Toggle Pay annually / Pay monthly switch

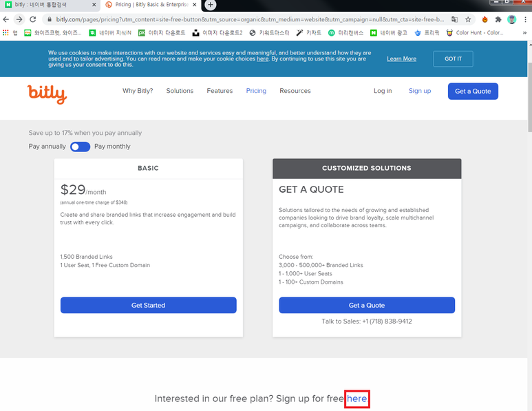(80, 147)
